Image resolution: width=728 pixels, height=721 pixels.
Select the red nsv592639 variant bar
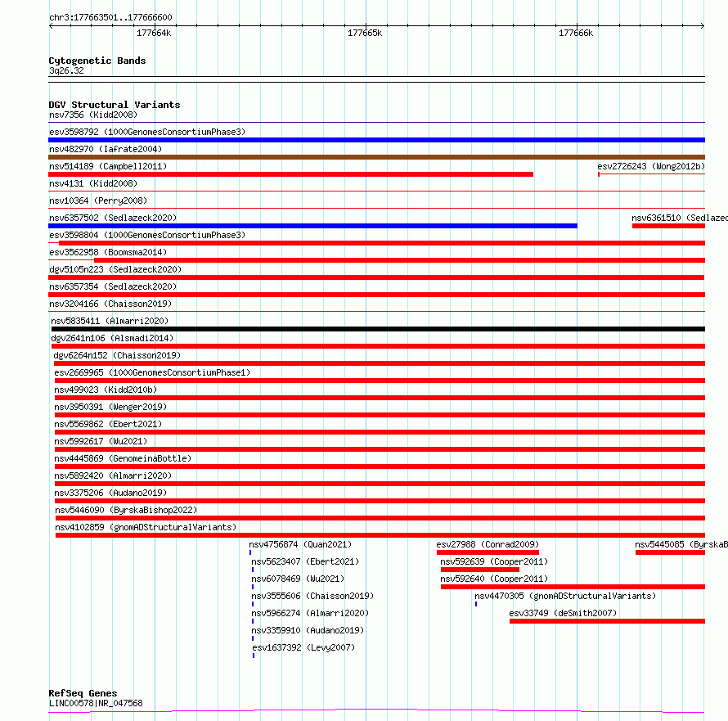pos(480,570)
